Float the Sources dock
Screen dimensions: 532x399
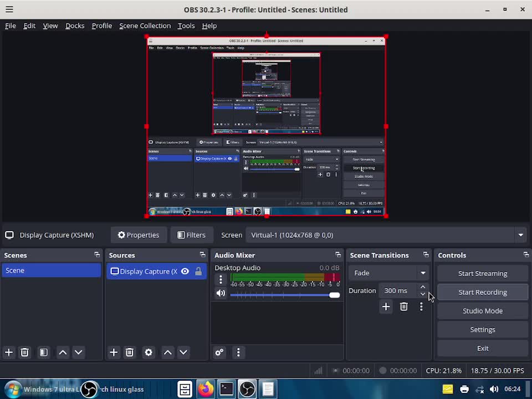point(203,254)
